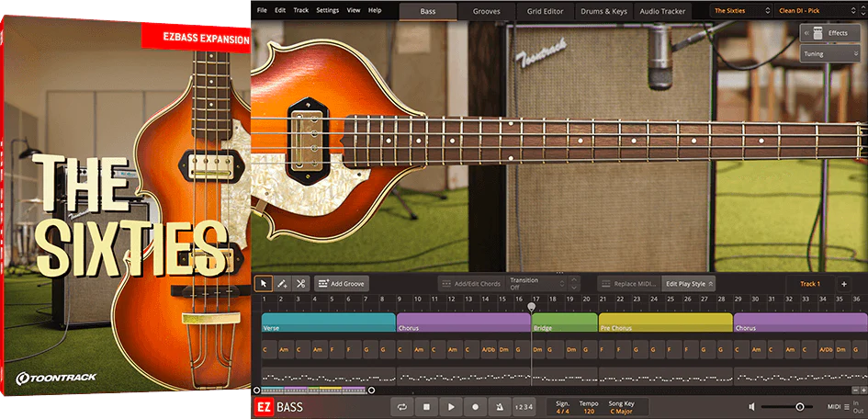Select the pencil draw tool
The image size is (868, 419).
click(282, 284)
